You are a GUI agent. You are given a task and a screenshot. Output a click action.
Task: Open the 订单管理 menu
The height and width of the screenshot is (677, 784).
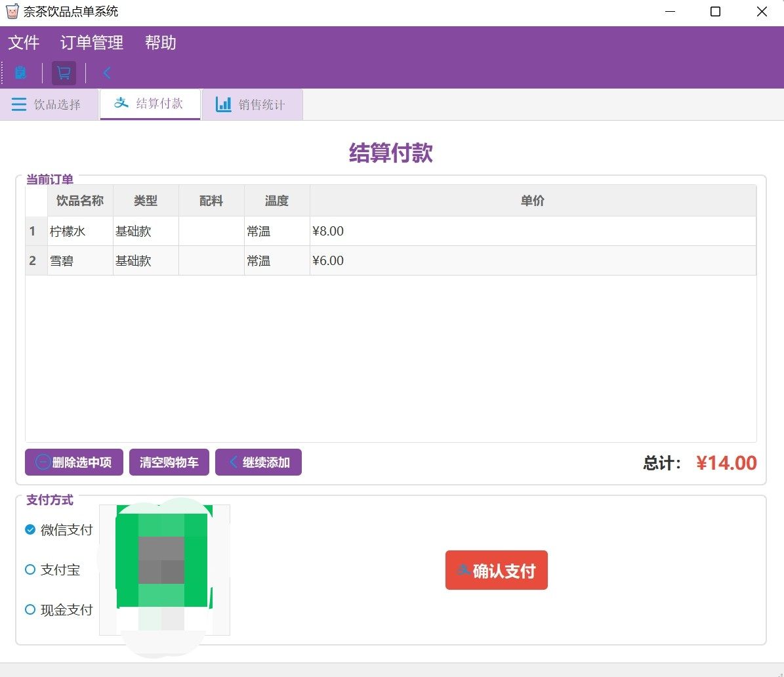(x=92, y=43)
